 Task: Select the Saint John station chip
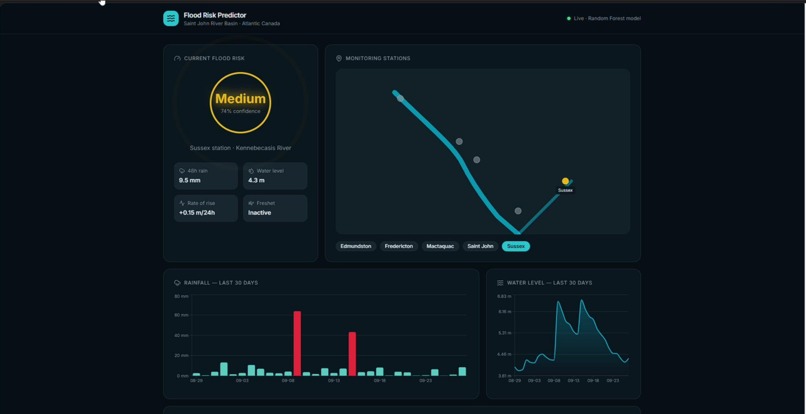(480, 246)
